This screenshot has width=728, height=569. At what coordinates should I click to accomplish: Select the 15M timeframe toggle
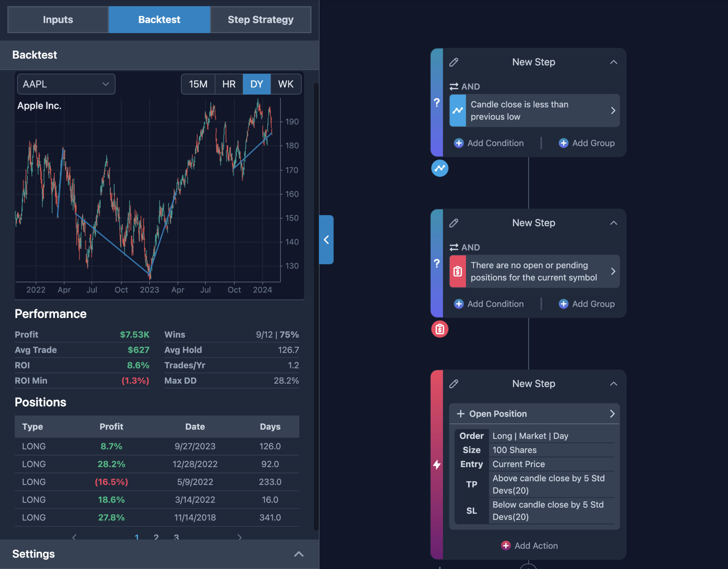pyautogui.click(x=198, y=83)
